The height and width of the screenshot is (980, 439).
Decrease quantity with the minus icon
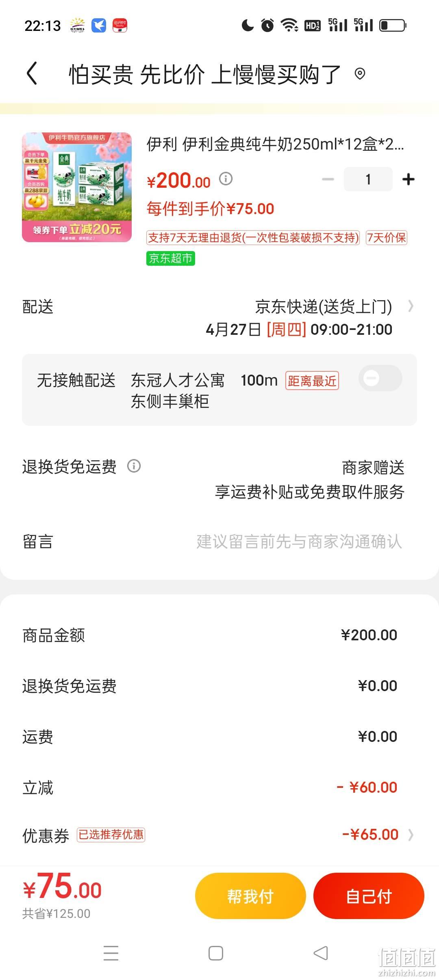tap(328, 179)
